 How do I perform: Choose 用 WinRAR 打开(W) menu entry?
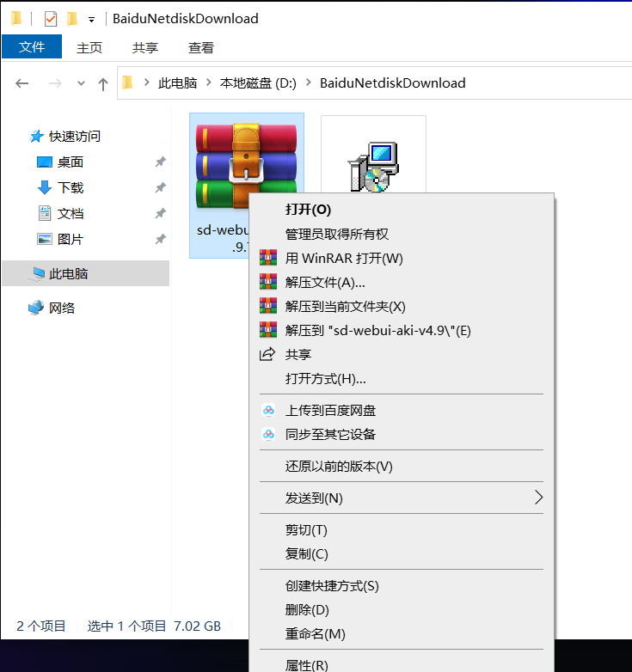coord(402,258)
